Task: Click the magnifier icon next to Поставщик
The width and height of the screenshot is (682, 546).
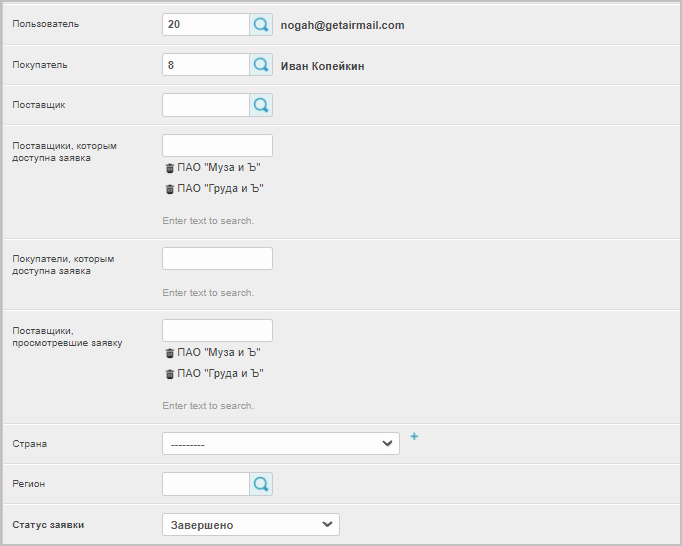Action: (261, 105)
